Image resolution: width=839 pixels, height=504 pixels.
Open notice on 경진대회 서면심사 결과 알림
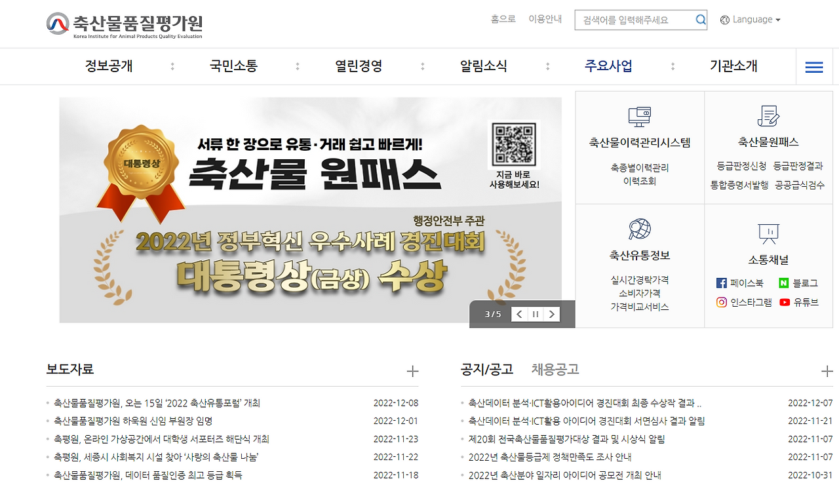pyautogui.click(x=587, y=421)
